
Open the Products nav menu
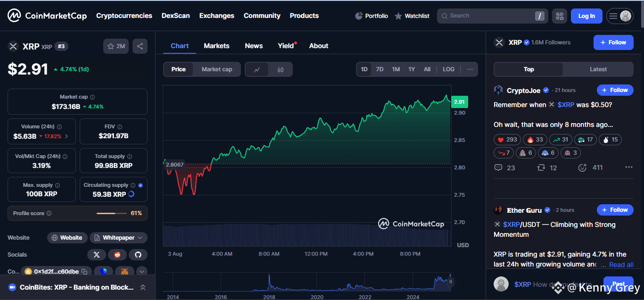[304, 16]
